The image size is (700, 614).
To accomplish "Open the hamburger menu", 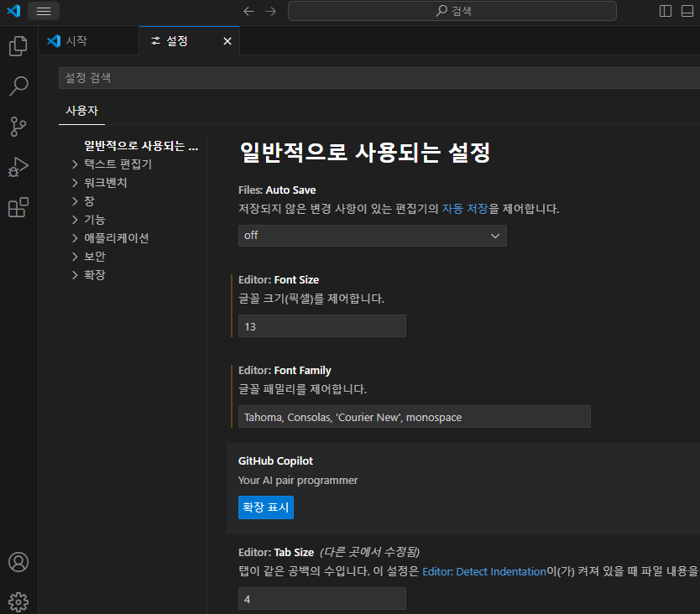I will click(43, 11).
